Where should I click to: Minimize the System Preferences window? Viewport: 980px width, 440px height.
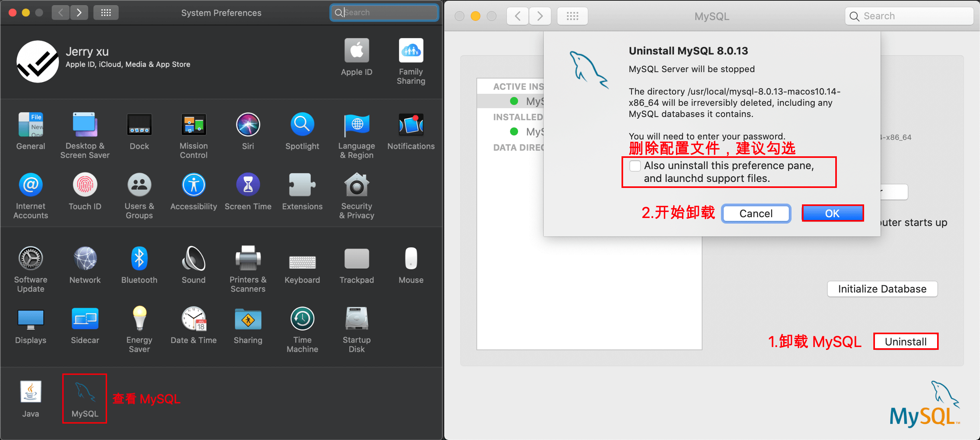click(x=26, y=12)
